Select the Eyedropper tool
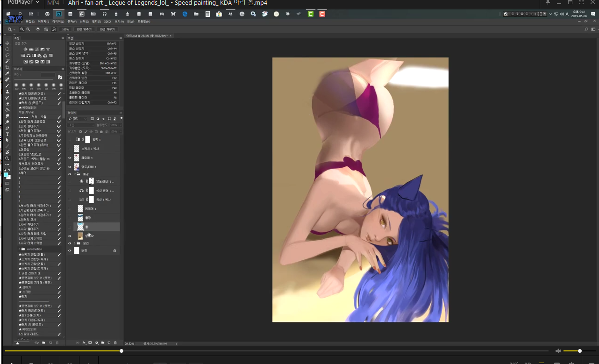This screenshot has width=599, height=364. (x=7, y=73)
